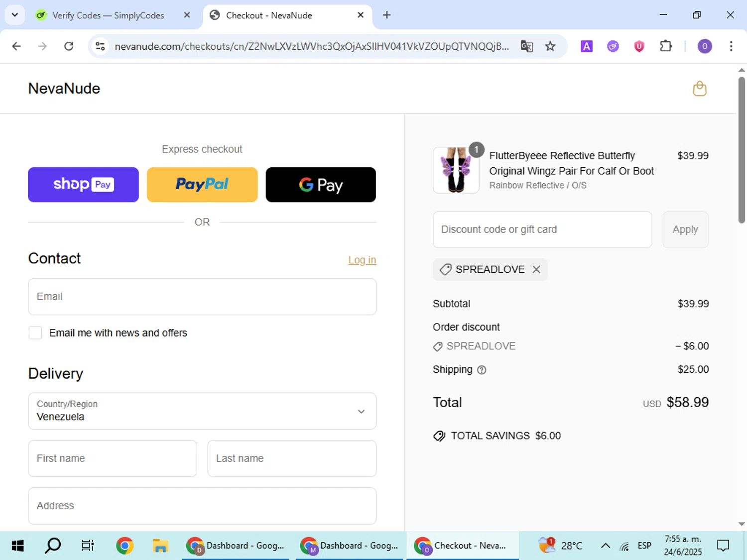Click the Apply discount button

685,229
